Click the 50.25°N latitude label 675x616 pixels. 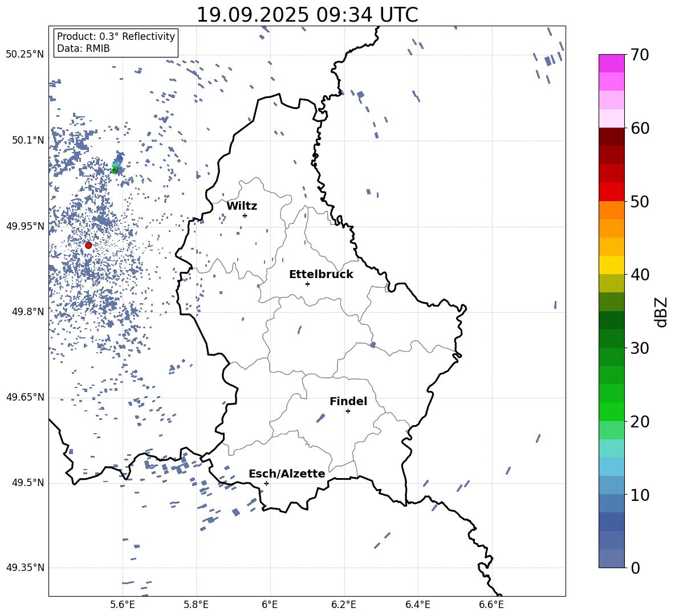(25, 55)
